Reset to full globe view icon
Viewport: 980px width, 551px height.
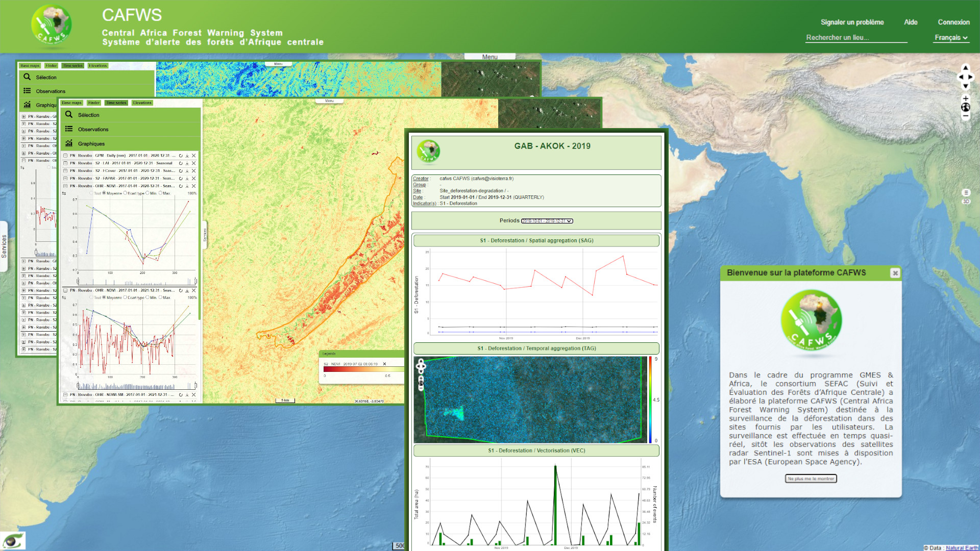pyautogui.click(x=965, y=107)
